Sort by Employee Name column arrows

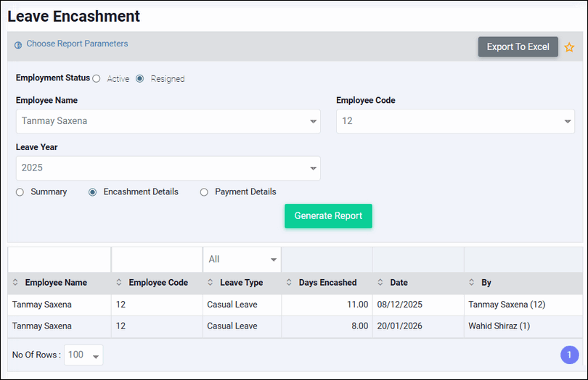[16, 283]
